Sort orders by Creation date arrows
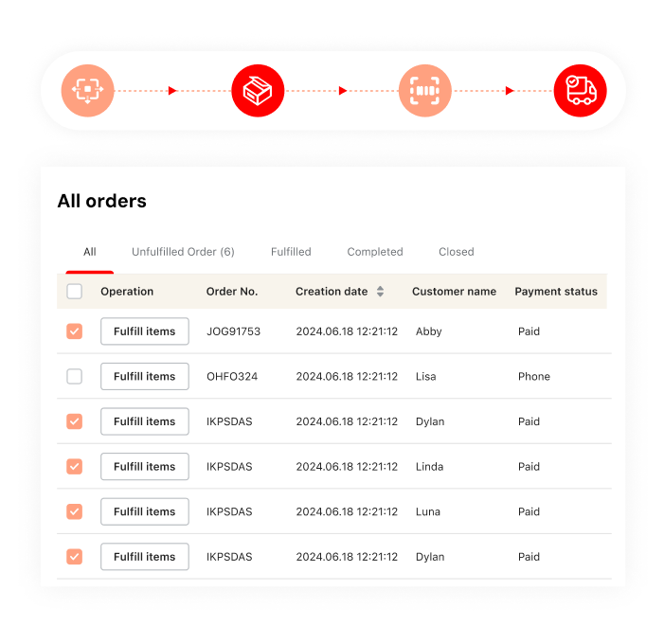The height and width of the screenshot is (644, 664). pos(380,292)
